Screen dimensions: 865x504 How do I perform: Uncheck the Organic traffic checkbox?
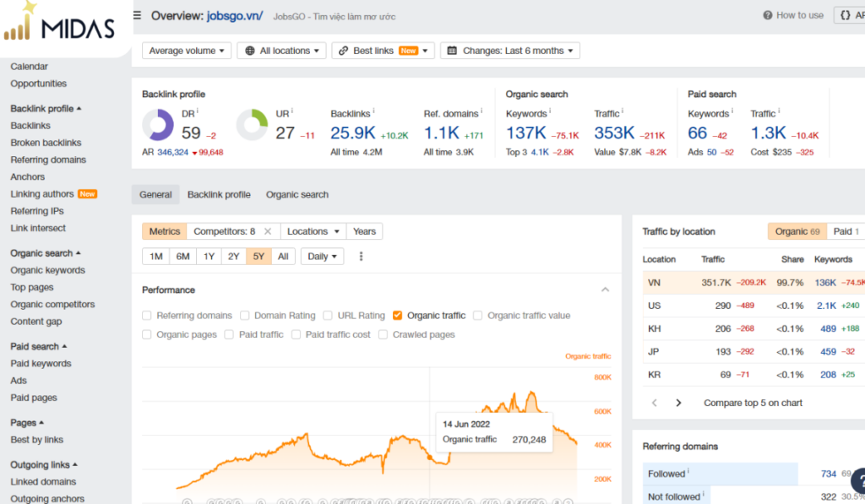tap(397, 316)
